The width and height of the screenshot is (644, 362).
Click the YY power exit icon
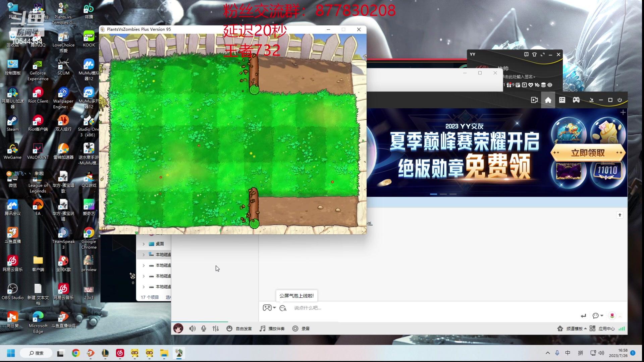click(620, 100)
